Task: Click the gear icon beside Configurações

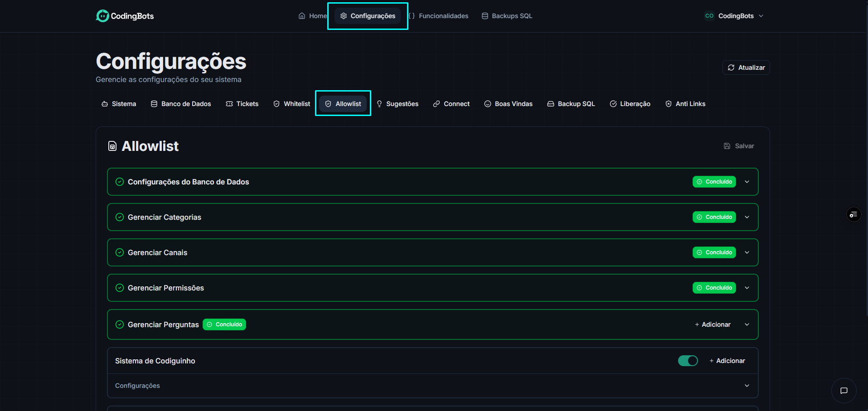Action: click(344, 16)
